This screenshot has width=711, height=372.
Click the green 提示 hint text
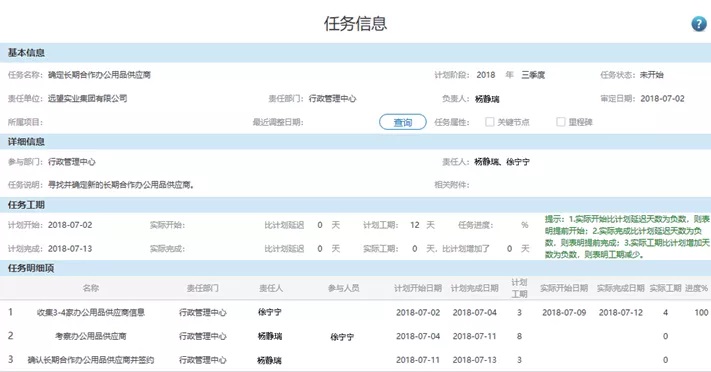(627, 237)
